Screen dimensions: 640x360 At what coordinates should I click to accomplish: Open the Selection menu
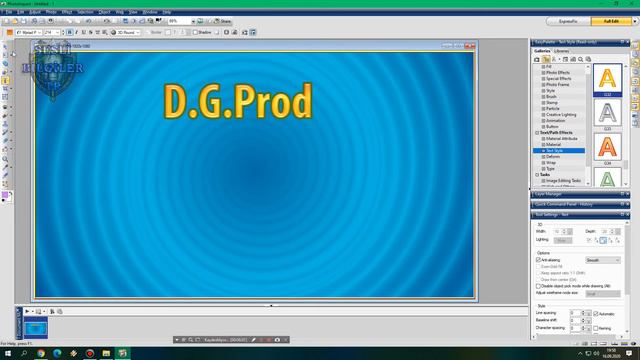click(85, 12)
